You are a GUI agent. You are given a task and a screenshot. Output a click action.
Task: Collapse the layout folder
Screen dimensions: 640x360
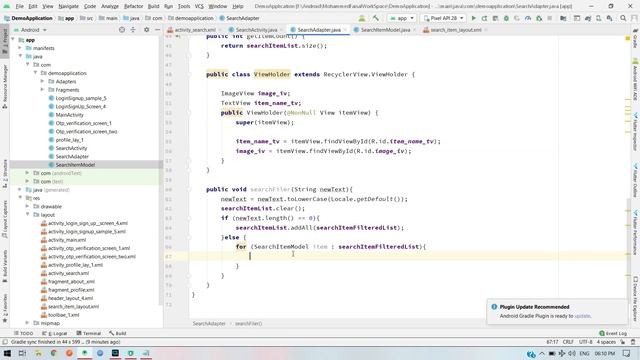coord(27,215)
